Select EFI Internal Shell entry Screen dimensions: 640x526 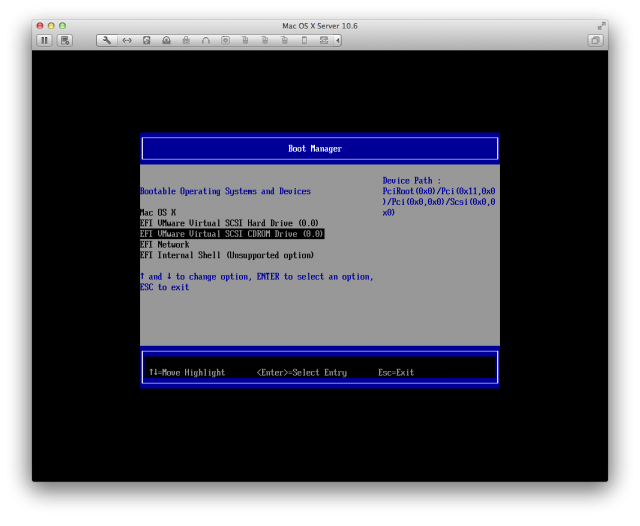click(x=227, y=255)
